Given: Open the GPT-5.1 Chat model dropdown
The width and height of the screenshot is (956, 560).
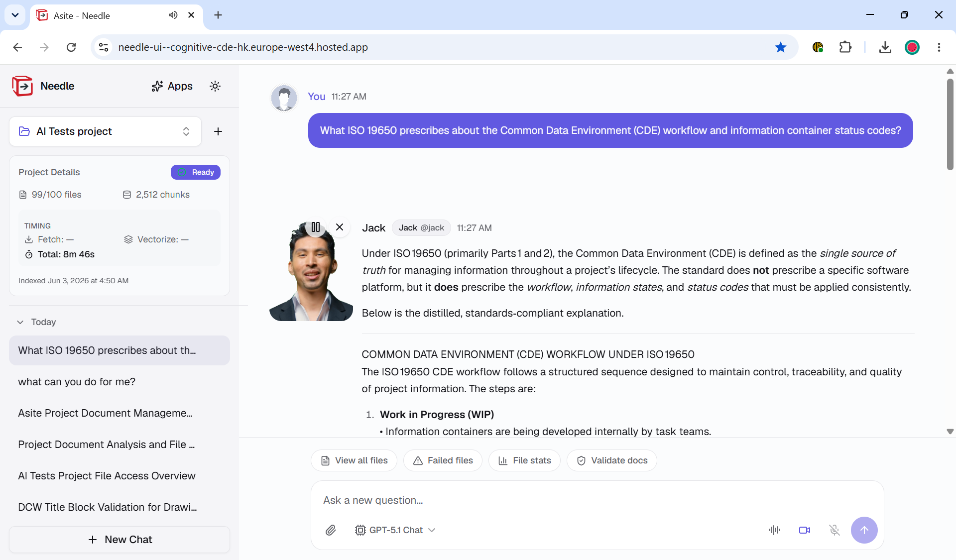Looking at the screenshot, I should point(395,530).
